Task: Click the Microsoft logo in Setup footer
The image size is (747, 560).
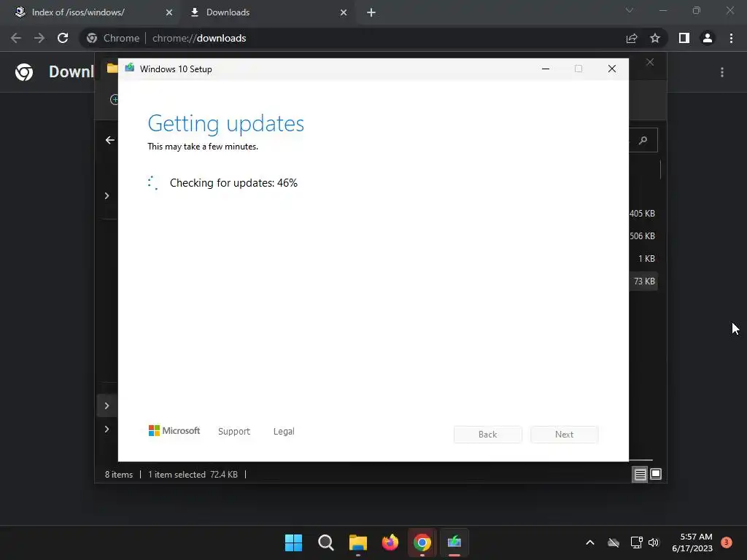Action: click(x=174, y=430)
